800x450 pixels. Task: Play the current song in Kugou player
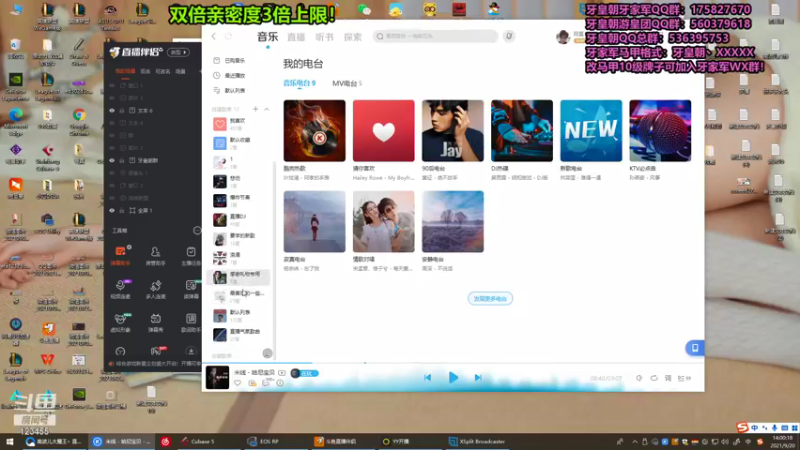453,378
